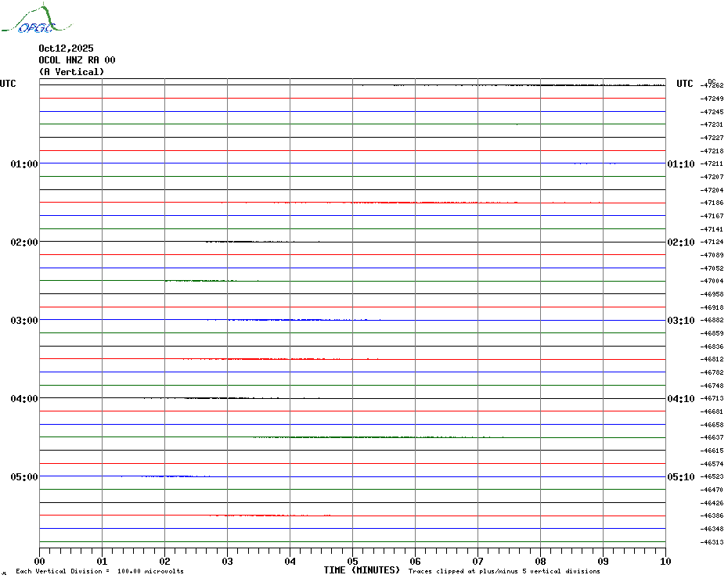The width and height of the screenshot is (728, 582).
Task: Click the -47262 offset value at top right
Action: (712, 85)
